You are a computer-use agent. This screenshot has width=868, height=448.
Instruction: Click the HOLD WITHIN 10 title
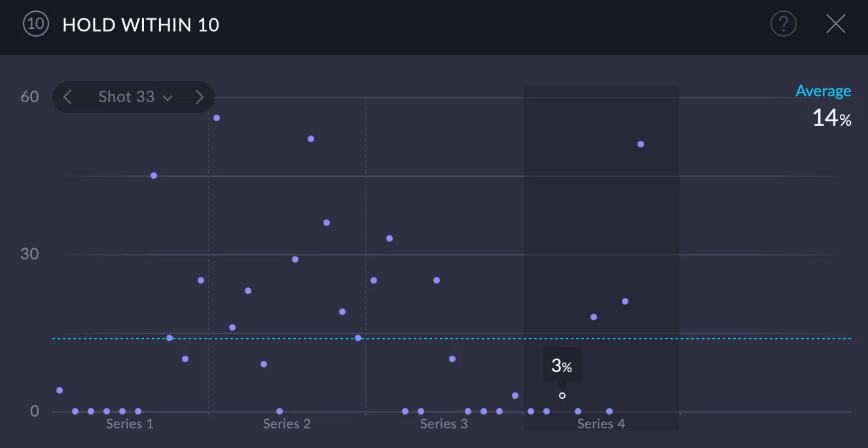point(141,24)
